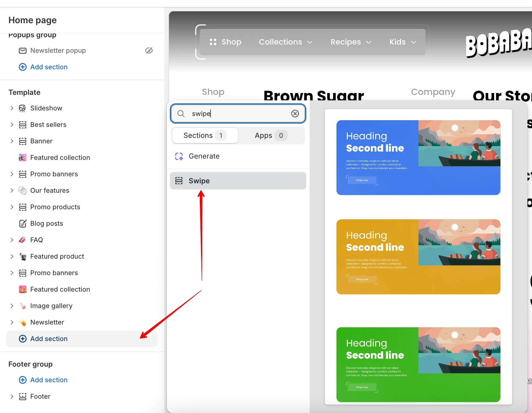
Task: Switch to the Apps tab
Action: (x=271, y=135)
